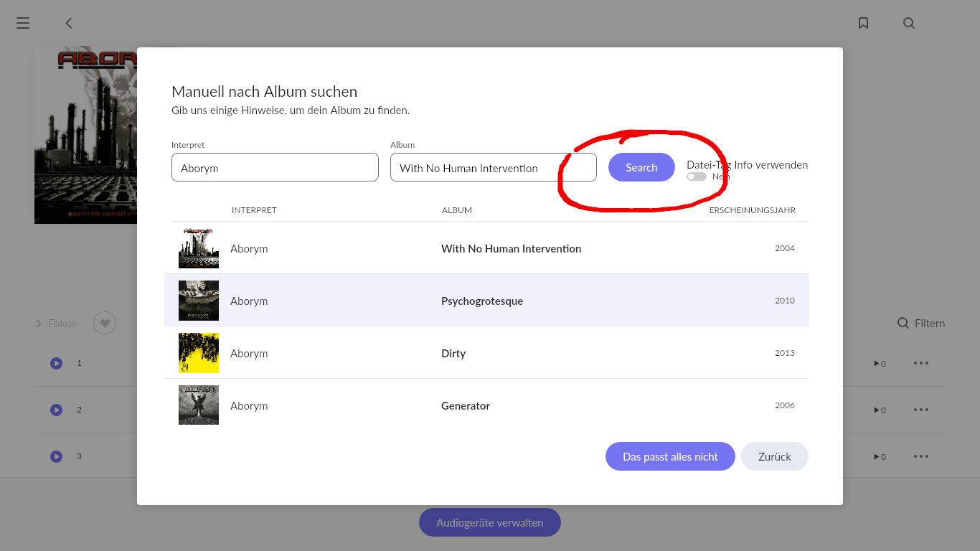This screenshot has height=551, width=980.
Task: Play track 2 in the track list
Action: pos(56,410)
